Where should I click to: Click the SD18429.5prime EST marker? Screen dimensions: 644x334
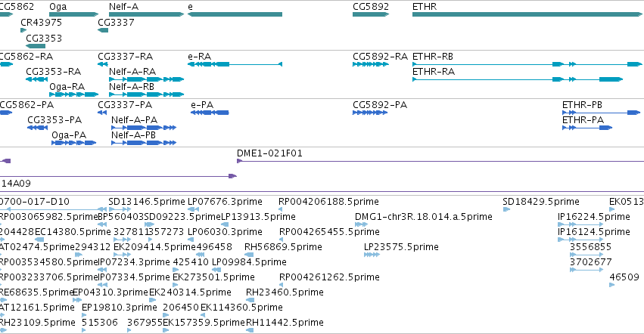[506, 209]
